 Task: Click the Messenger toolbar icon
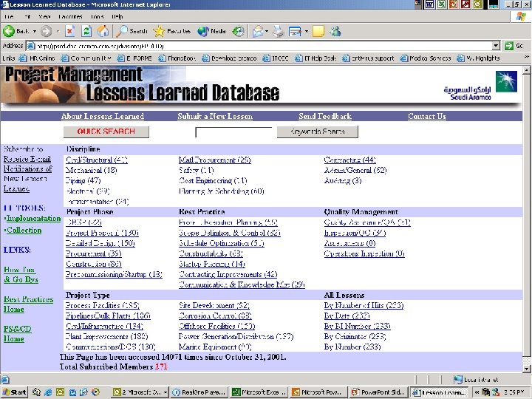tap(335, 32)
